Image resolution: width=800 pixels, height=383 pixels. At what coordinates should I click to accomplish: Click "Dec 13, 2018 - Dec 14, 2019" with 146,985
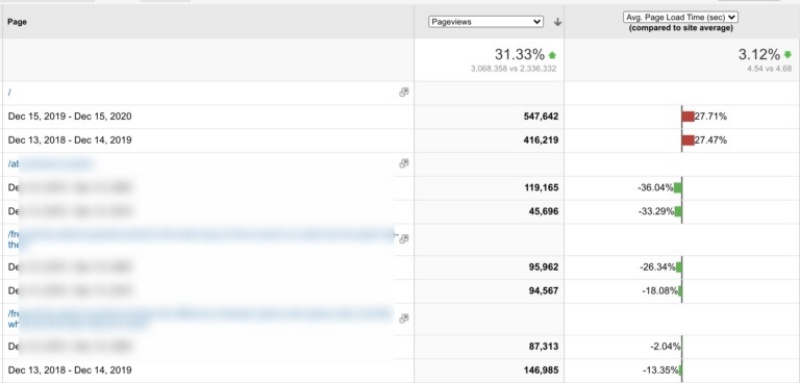[69, 370]
